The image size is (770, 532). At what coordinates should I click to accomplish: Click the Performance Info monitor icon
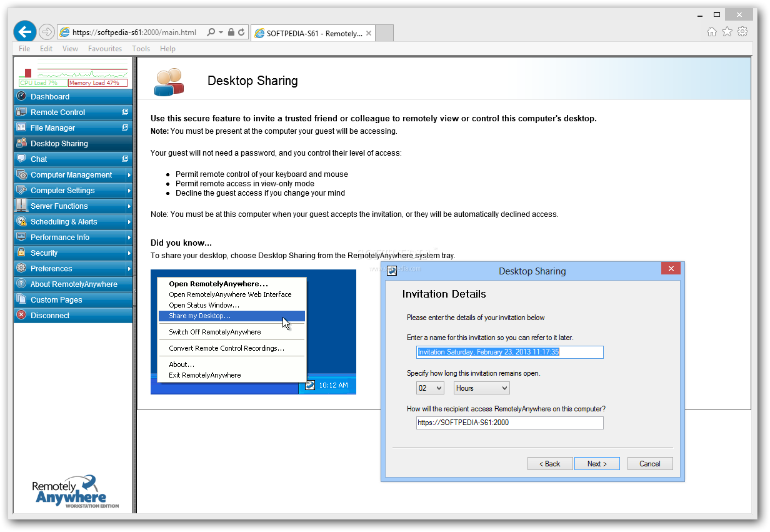click(21, 237)
